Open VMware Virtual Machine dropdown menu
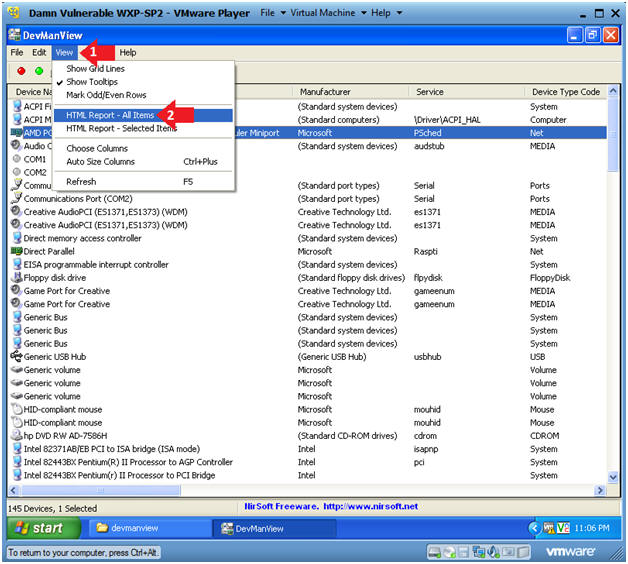The width and height of the screenshot is (628, 564). click(328, 13)
